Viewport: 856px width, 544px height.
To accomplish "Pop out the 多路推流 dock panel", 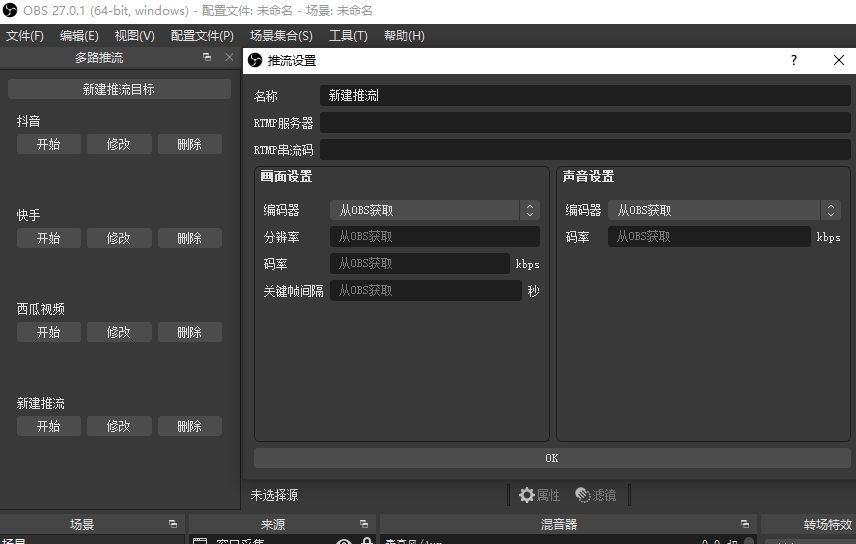I will pos(207,58).
